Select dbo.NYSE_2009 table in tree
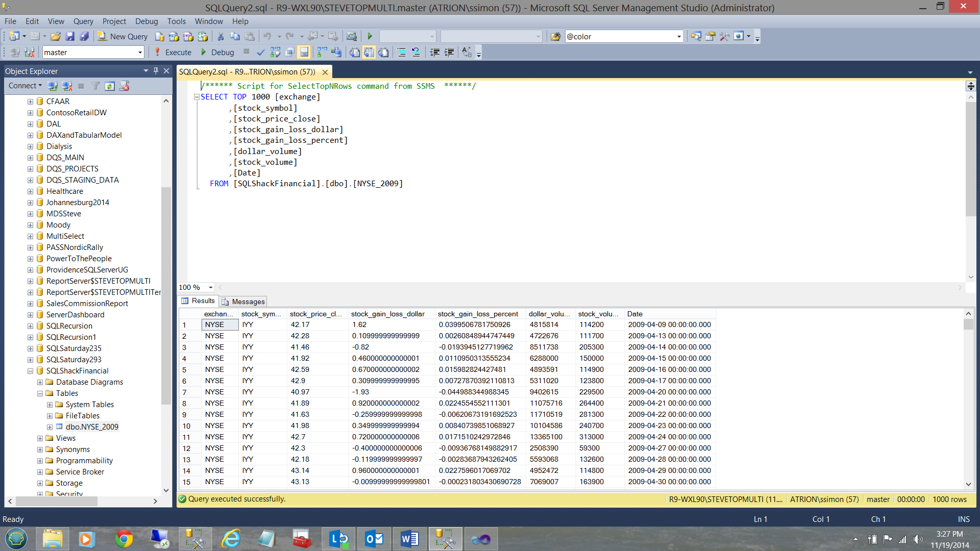This screenshot has height=551, width=980. [92, 427]
